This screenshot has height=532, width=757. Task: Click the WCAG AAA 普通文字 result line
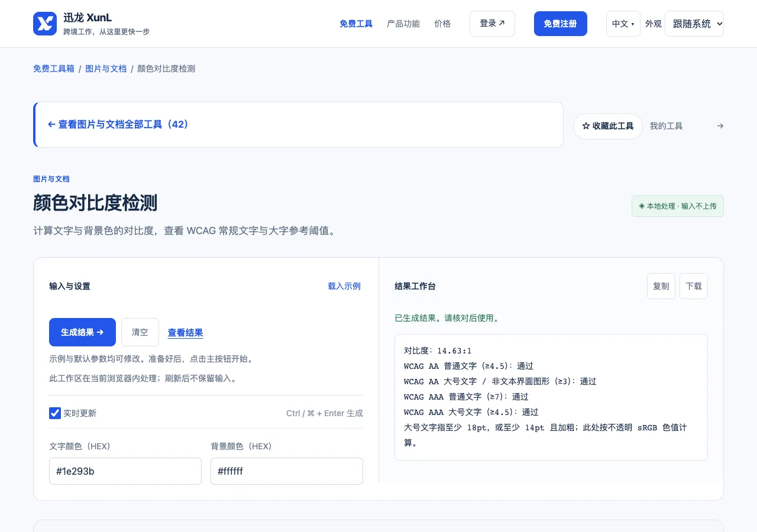pyautogui.click(x=466, y=397)
